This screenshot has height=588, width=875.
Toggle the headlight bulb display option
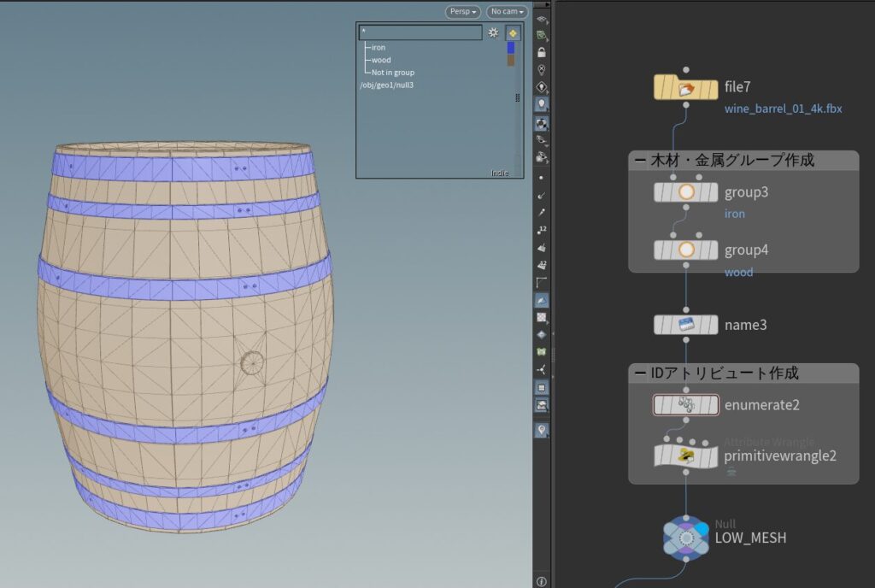(541, 103)
